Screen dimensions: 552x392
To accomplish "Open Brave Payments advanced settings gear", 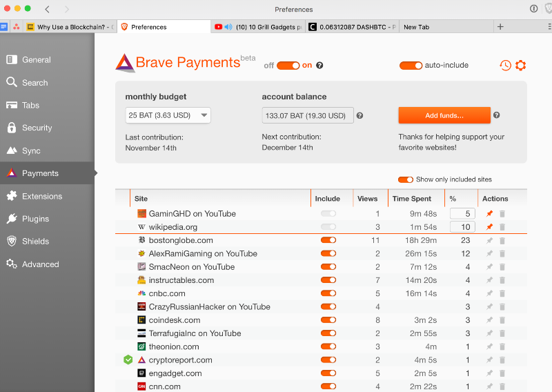I will [520, 65].
